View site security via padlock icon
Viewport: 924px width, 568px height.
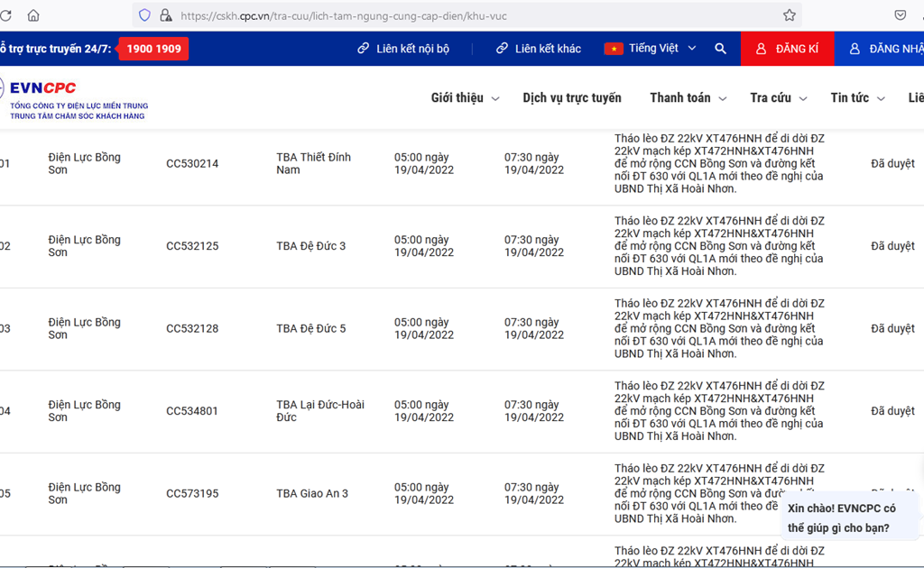pos(166,16)
